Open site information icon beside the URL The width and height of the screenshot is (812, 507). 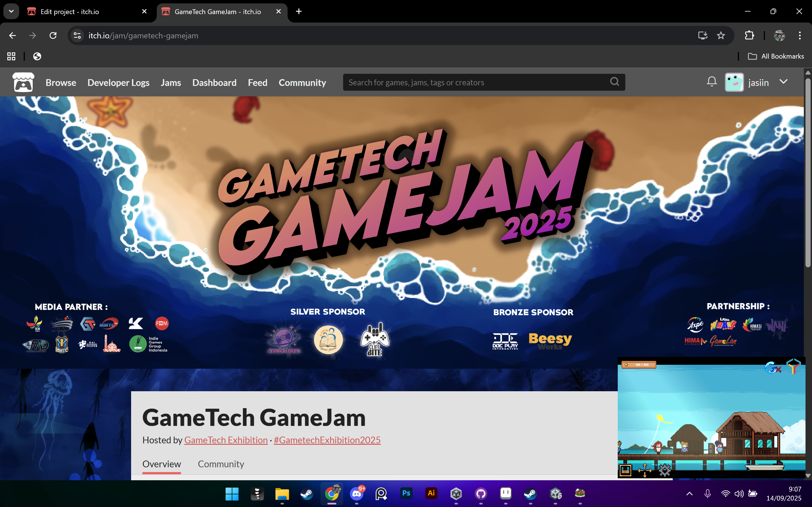coord(77,35)
